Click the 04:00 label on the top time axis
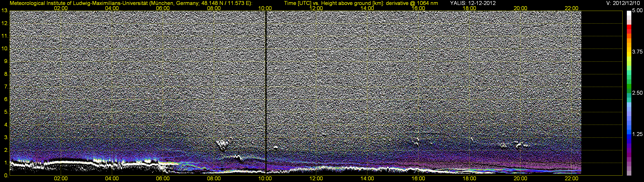Image resolution: width=644 pixels, height=182 pixels. pyautogui.click(x=112, y=8)
